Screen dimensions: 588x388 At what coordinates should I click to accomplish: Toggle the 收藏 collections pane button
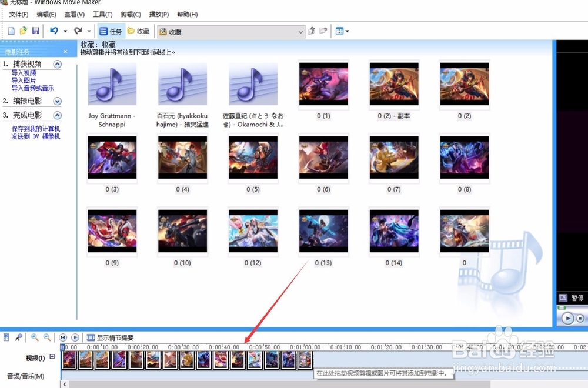[139, 31]
